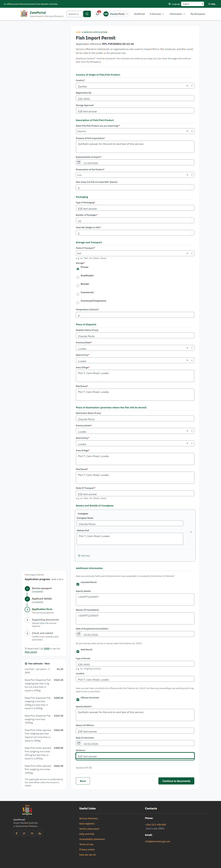
Task: Add a new consignee with Add new
Action: [84, 556]
